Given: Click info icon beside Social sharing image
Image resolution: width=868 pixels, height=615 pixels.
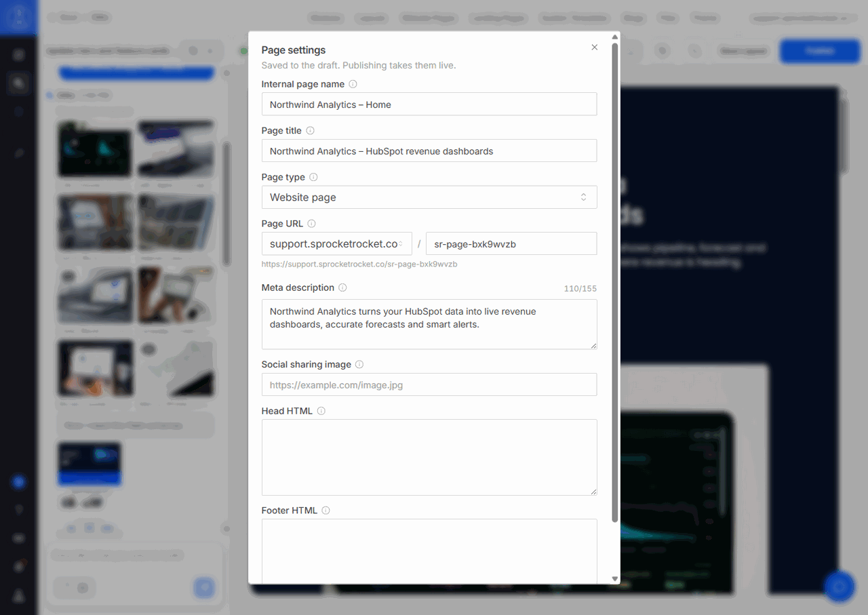Looking at the screenshot, I should tap(359, 364).
